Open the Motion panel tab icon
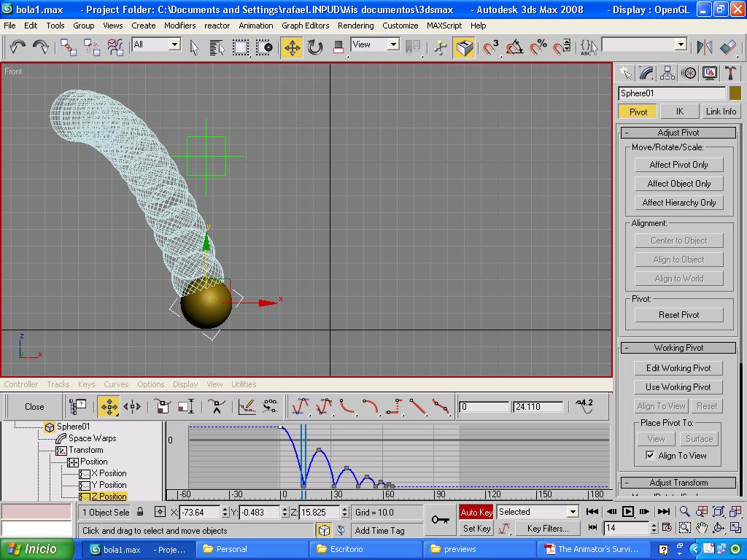747x560 pixels. click(x=689, y=73)
